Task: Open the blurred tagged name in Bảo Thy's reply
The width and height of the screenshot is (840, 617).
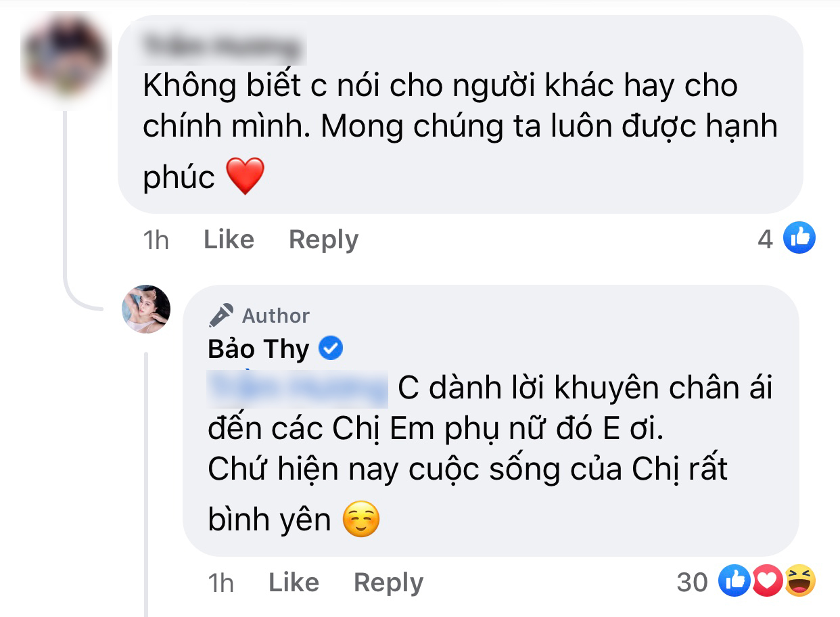Action: 298,389
